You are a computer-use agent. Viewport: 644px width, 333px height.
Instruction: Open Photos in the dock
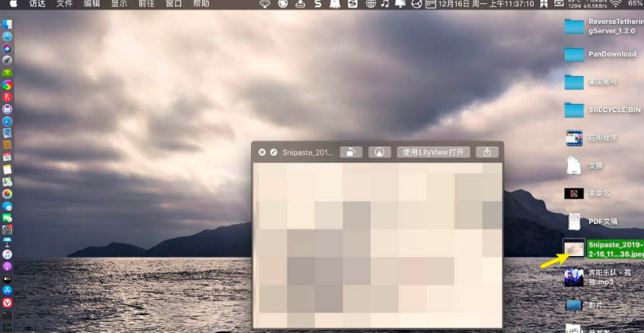[7, 194]
